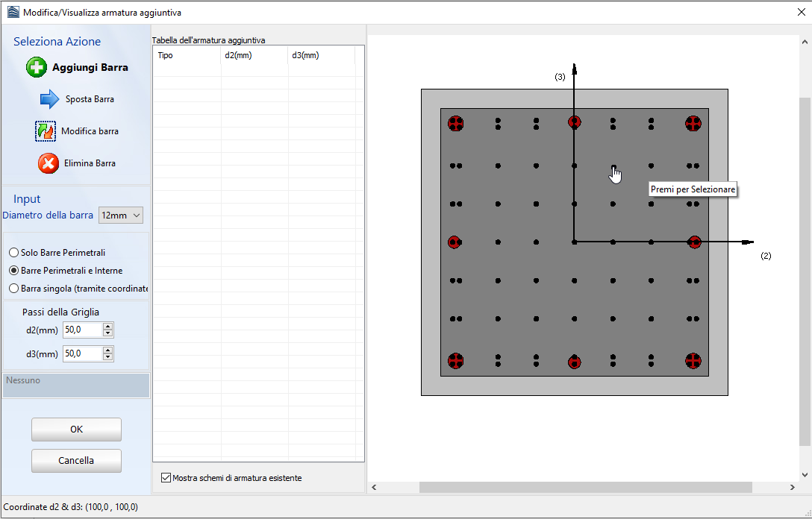The width and height of the screenshot is (812, 519).
Task: Increase d2 grid step with up arrow
Action: pyautogui.click(x=108, y=327)
